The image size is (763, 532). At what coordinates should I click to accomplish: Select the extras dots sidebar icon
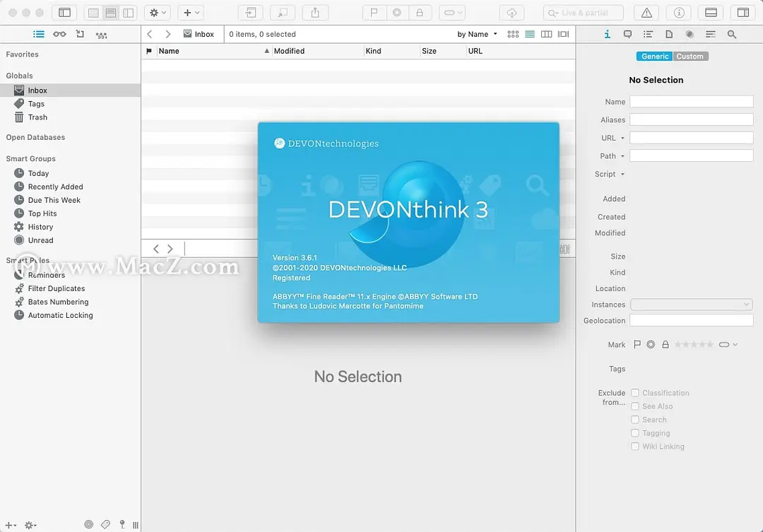pos(101,35)
